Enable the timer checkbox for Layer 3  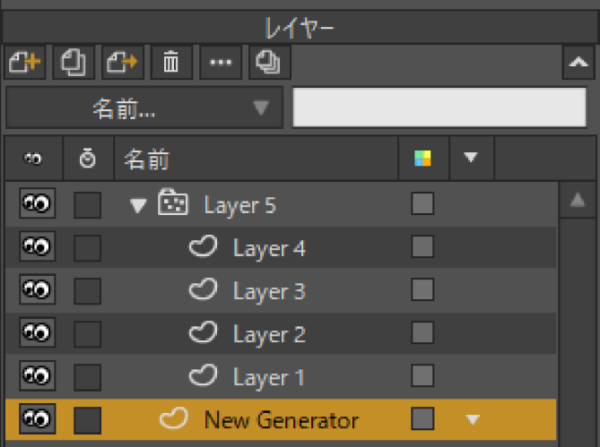point(88,291)
